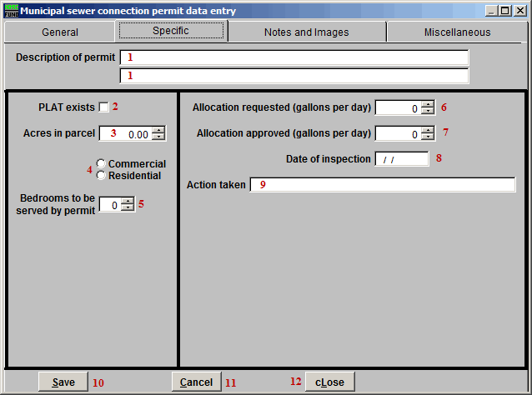532x395 pixels.
Task: Decrease Acres in parcel with down arrow
Action: tap(158, 137)
